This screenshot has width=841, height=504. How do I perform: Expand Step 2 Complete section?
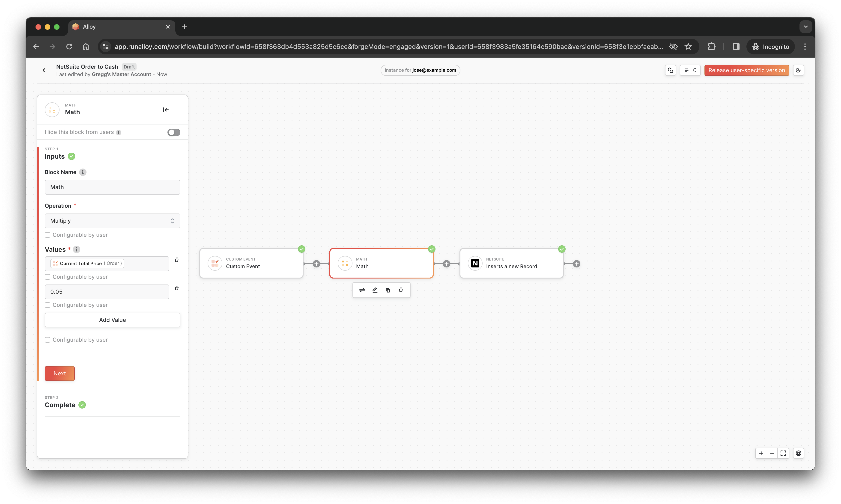point(60,405)
